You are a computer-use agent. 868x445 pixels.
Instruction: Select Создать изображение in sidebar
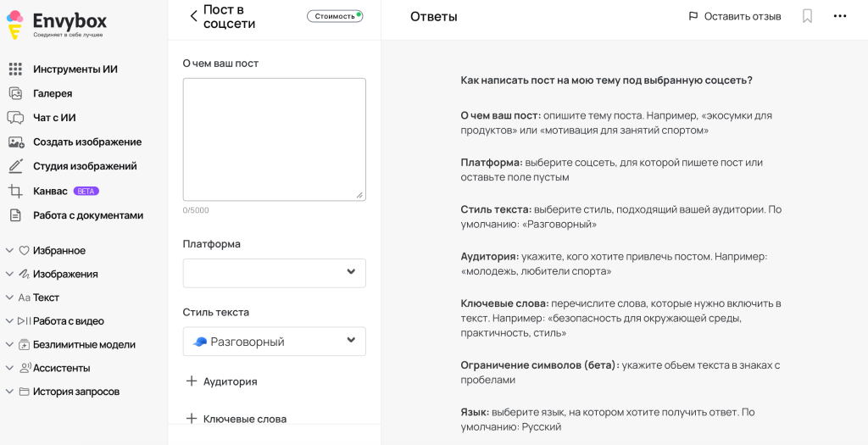pos(87,142)
